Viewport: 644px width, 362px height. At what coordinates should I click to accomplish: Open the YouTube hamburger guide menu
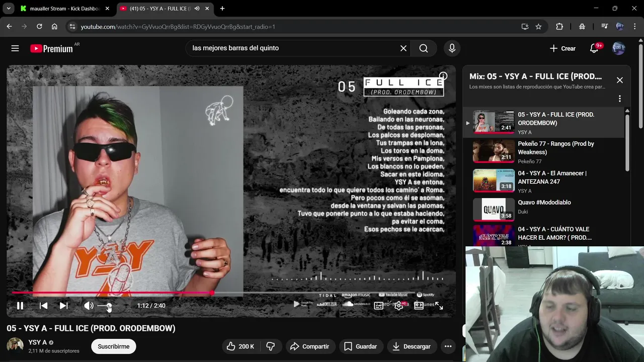point(15,48)
